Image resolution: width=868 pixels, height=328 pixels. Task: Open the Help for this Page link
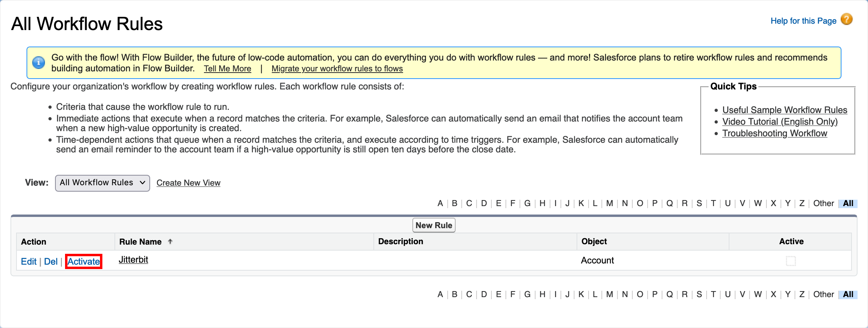803,21
